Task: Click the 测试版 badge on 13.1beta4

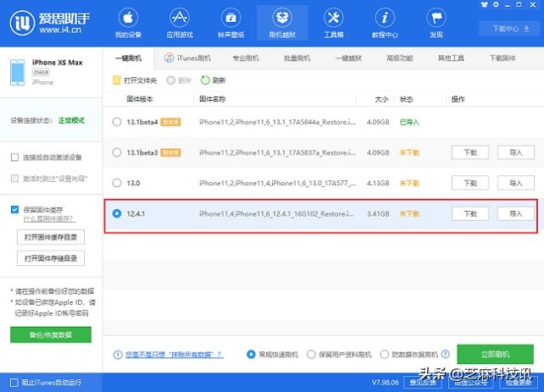Action: tap(170, 122)
